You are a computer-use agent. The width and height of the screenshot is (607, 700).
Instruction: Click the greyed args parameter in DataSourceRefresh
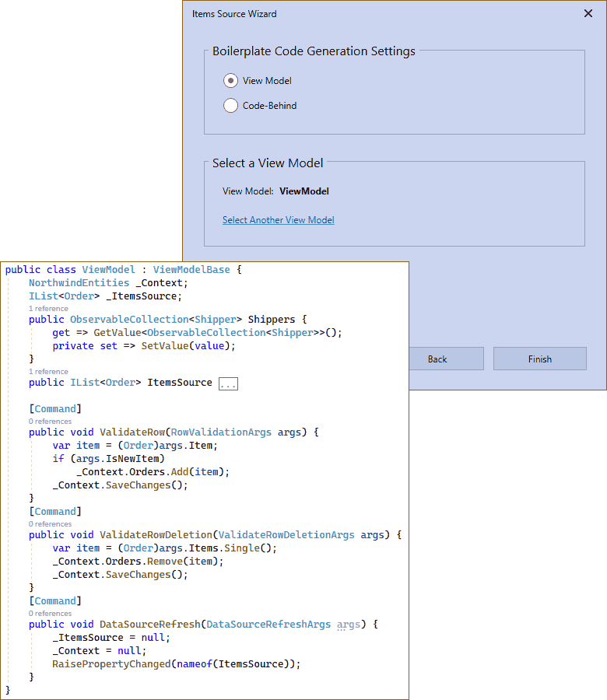pos(349,625)
